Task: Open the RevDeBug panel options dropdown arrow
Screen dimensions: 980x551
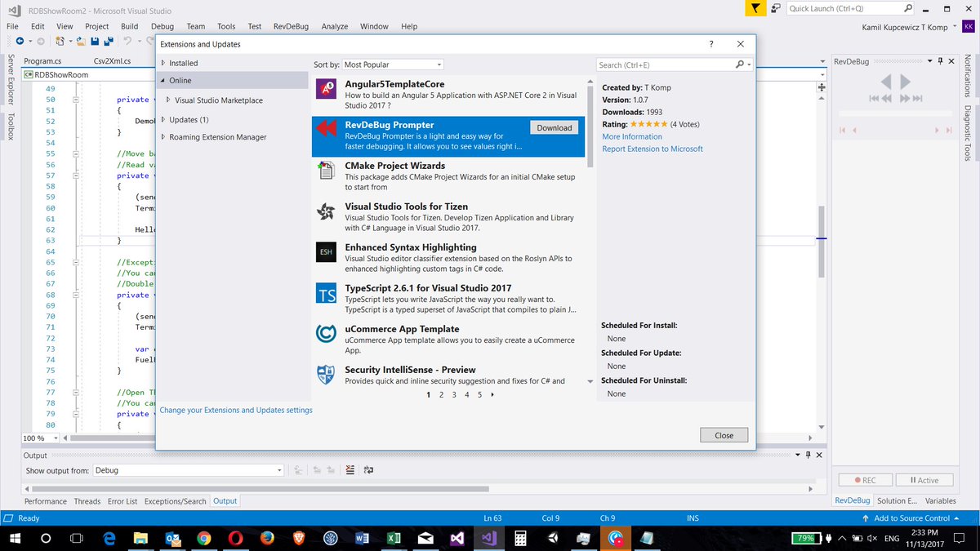Action: [929, 62]
